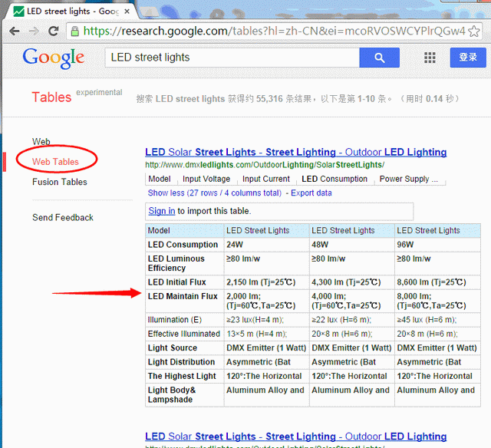Screen dimensions: 491x448
Task: Select Web Tables in the sidebar
Action: 55,162
